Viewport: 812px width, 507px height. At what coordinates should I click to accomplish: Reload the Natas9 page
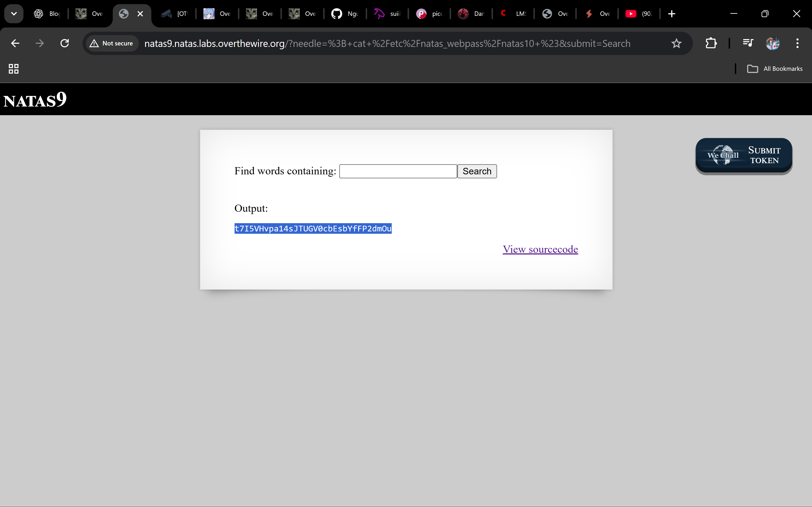[65, 43]
